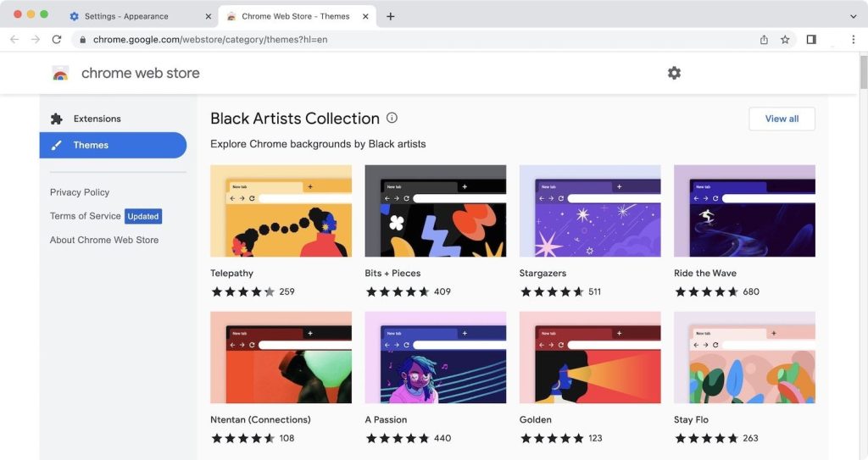The width and height of the screenshot is (868, 460).
Task: Open the Privacy Policy link
Action: (80, 192)
